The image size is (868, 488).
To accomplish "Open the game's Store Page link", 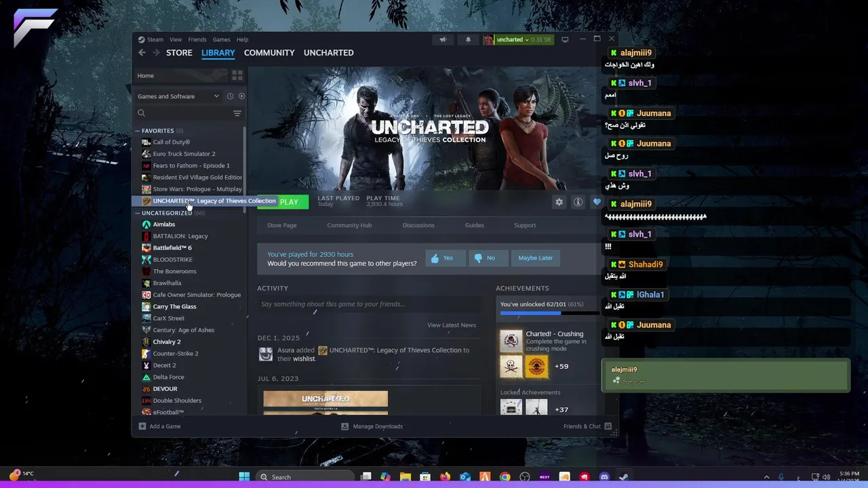I will tap(281, 225).
